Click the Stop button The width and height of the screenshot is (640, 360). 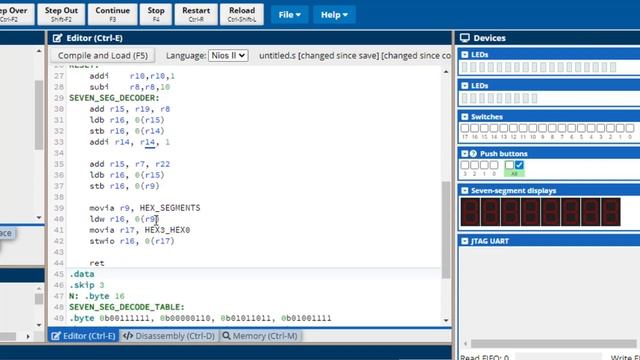(156, 14)
